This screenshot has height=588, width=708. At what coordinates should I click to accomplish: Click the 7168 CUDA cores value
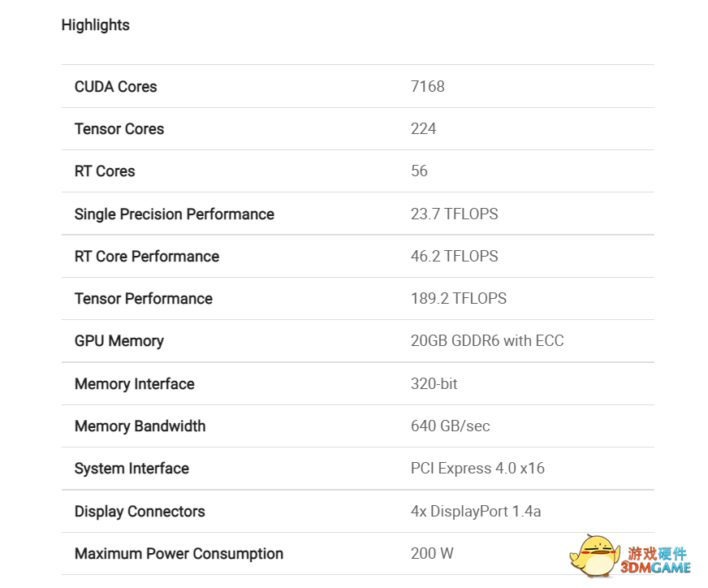pos(427,87)
